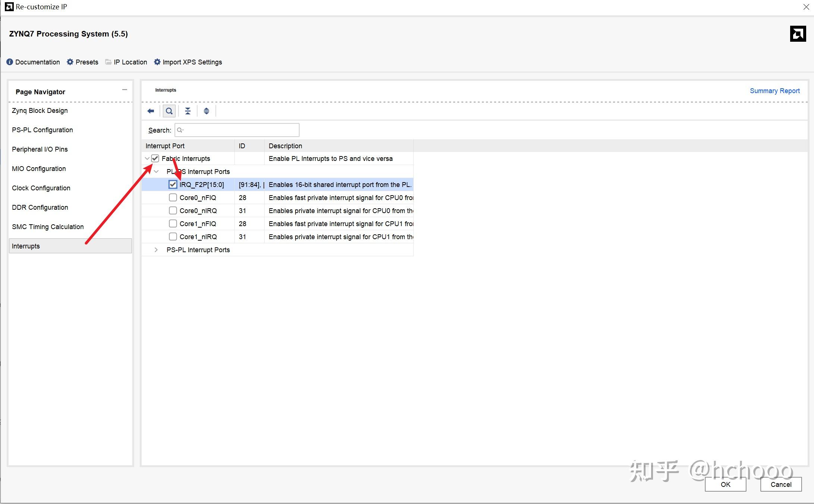The height and width of the screenshot is (504, 814).
Task: Expand PS-PL Interrupt Ports tree node
Action: [x=156, y=250]
